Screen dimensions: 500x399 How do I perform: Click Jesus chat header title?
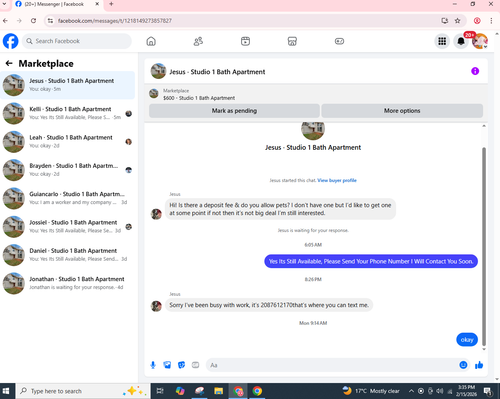[217, 72]
